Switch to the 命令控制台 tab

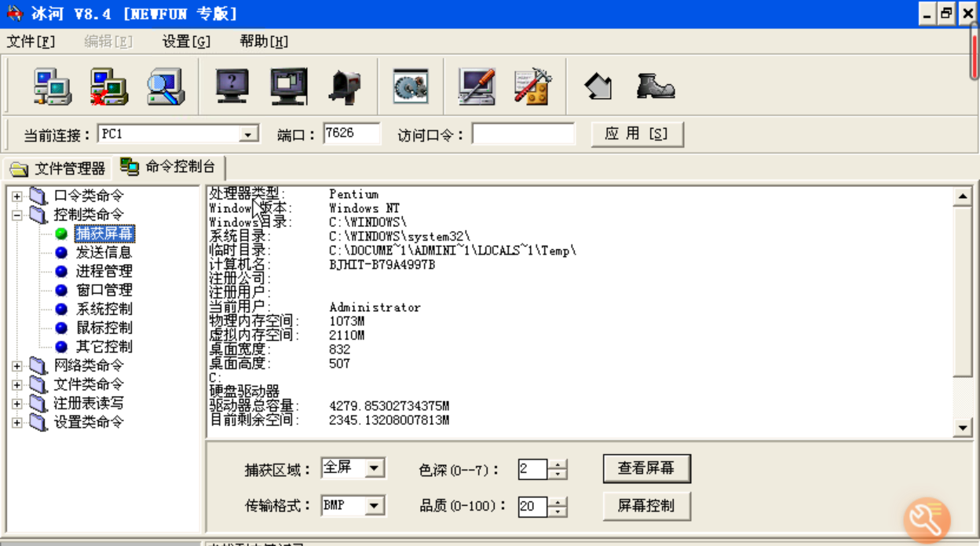169,167
